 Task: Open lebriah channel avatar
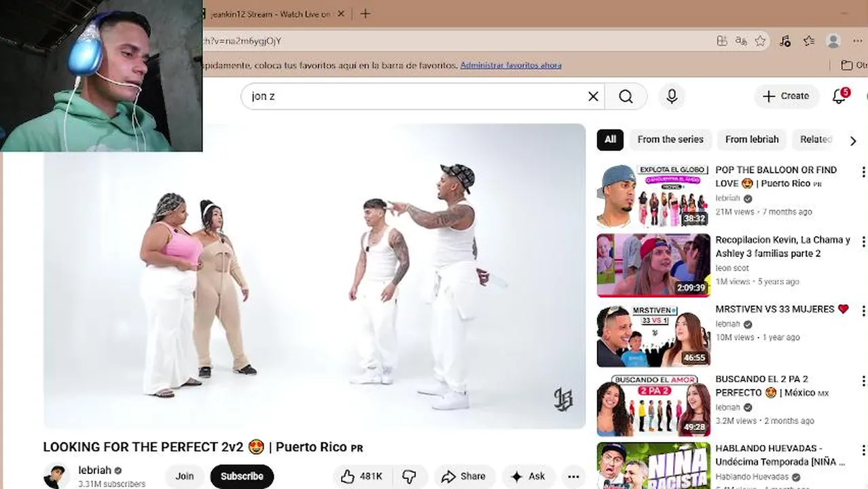56,476
